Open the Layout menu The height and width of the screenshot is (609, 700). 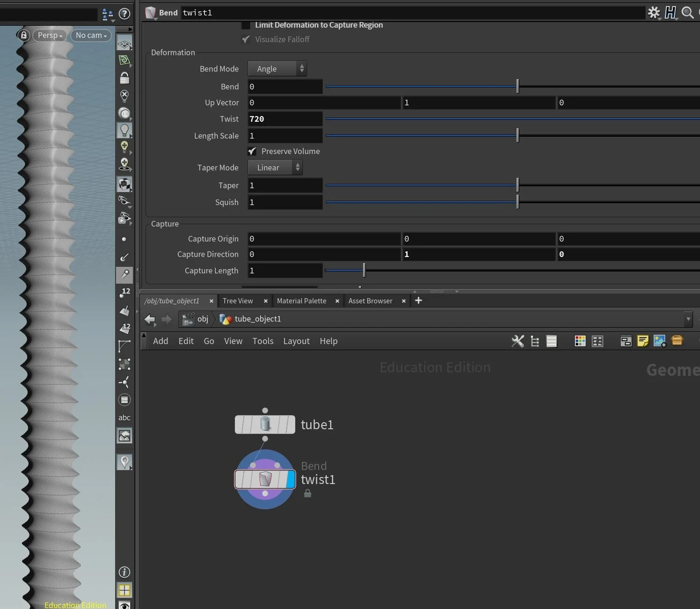pyautogui.click(x=296, y=341)
